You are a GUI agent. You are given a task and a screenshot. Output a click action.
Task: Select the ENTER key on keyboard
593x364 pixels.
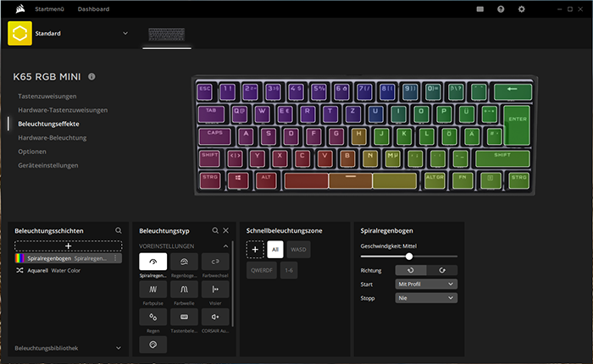[x=517, y=125]
